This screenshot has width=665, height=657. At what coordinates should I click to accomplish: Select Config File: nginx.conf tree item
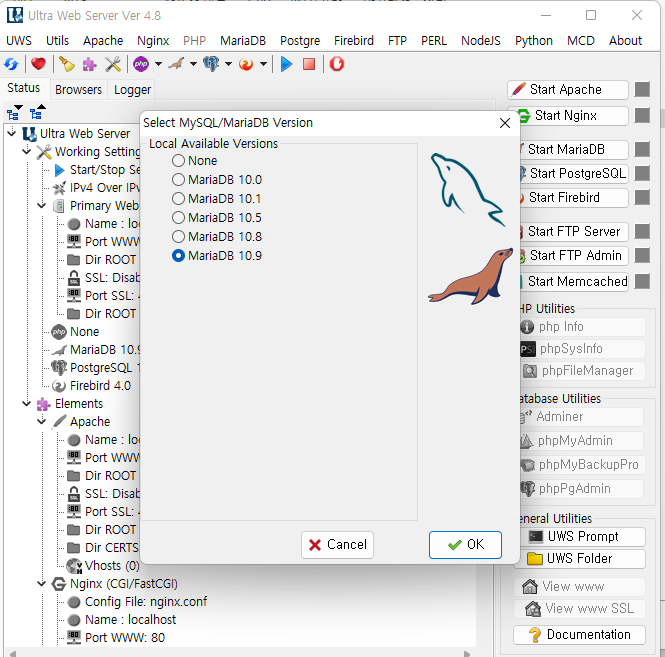146,601
